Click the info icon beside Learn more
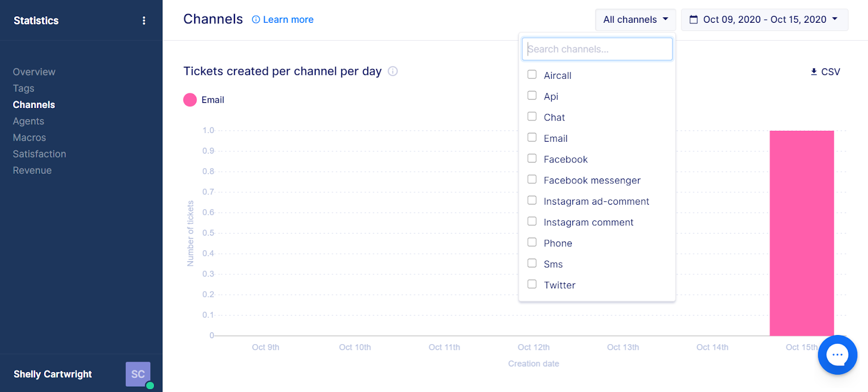The image size is (868, 392). coord(256,20)
